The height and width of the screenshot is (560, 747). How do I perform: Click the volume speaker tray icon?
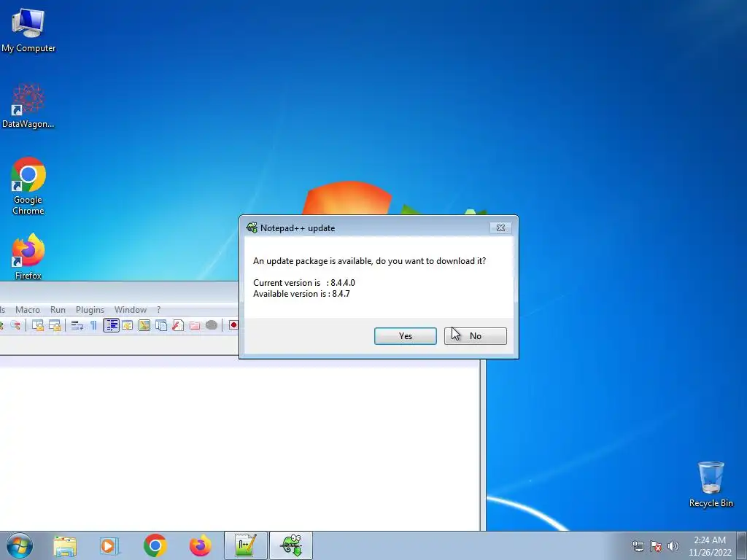coord(673,546)
